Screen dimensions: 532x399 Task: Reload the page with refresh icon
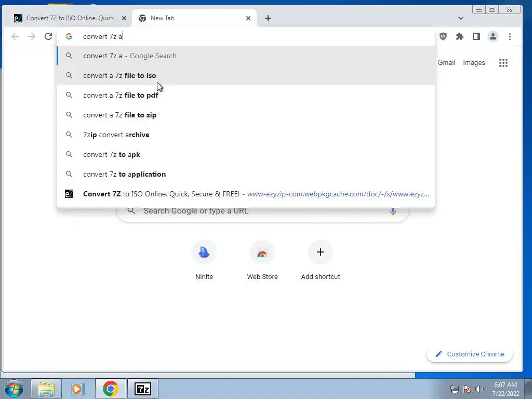coord(48,36)
